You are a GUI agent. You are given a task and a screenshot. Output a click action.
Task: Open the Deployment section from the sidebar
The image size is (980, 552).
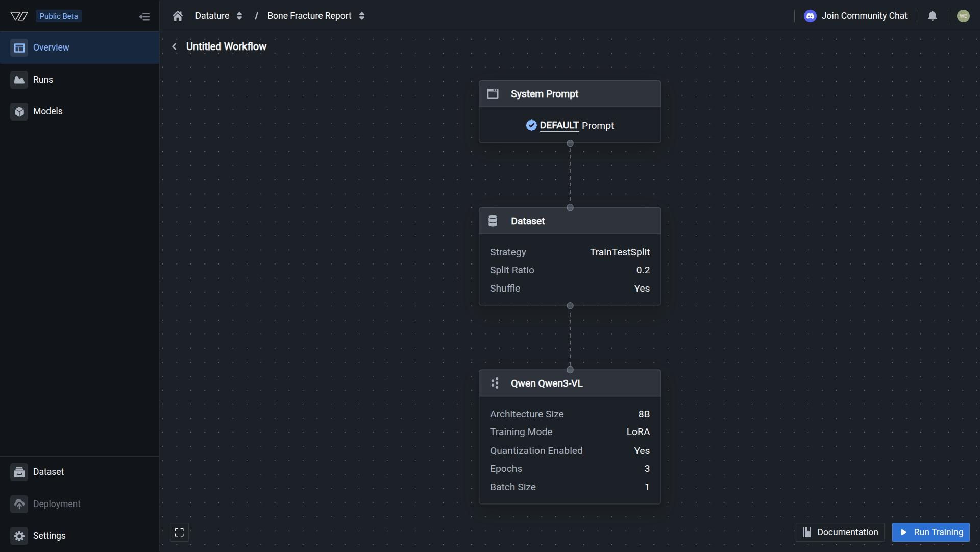[56, 504]
